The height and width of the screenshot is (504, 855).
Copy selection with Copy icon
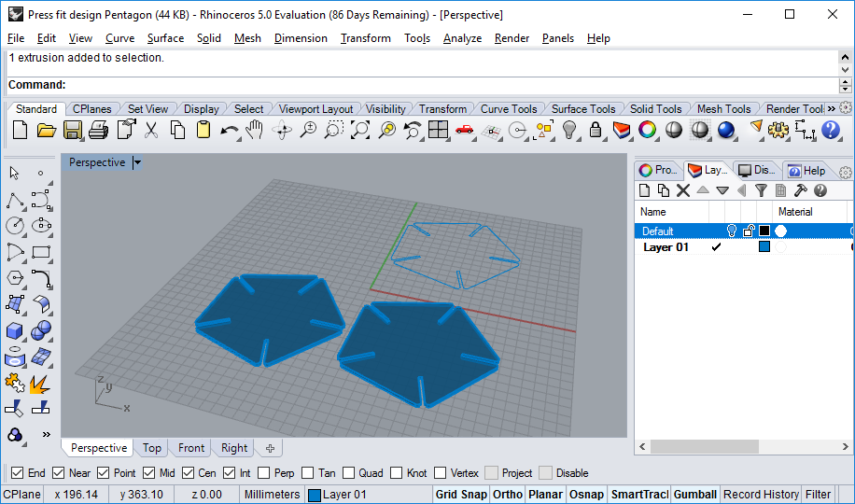point(177,131)
